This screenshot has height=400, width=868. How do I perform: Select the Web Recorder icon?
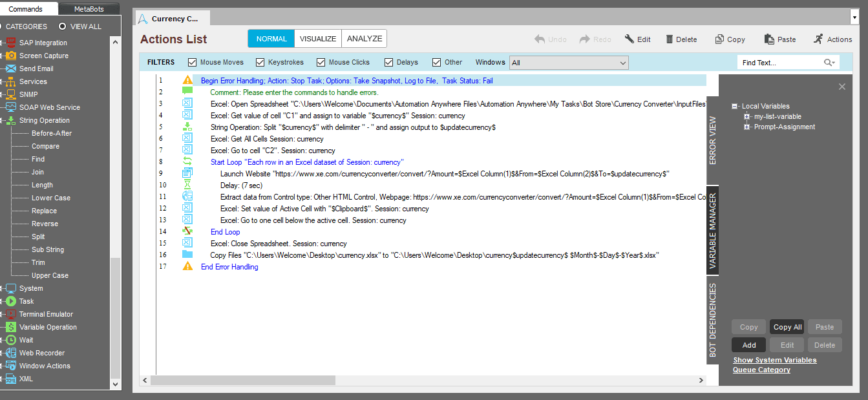pos(10,353)
